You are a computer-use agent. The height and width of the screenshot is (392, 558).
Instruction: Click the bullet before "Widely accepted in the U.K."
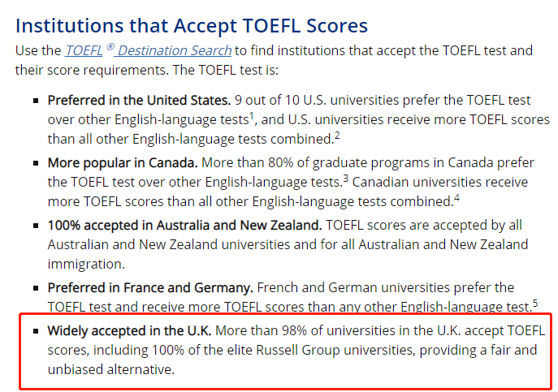(37, 331)
